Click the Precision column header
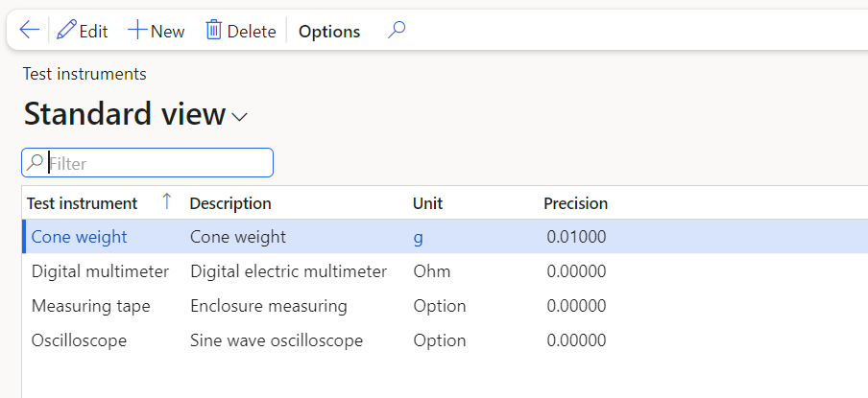 point(575,203)
